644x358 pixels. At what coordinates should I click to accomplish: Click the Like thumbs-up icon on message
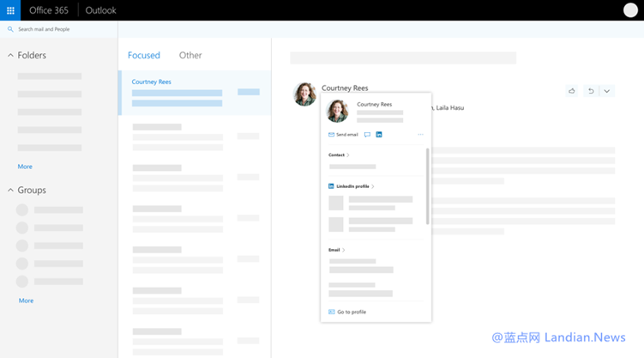[x=572, y=91]
